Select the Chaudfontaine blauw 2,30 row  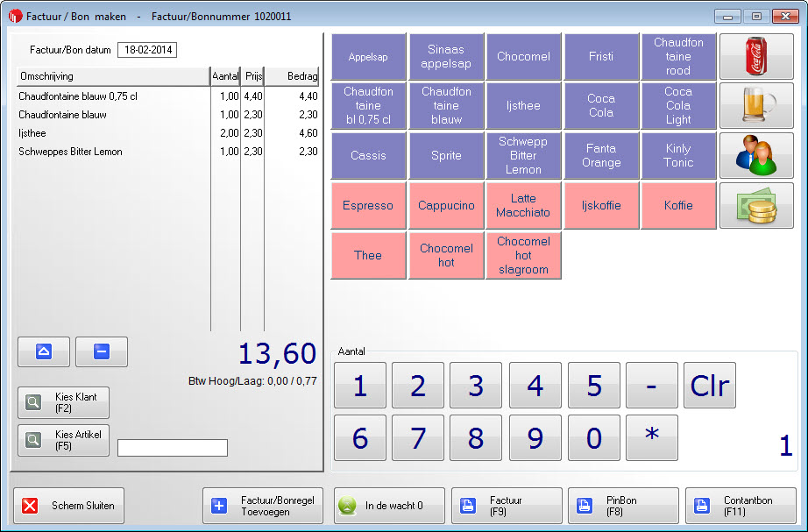tap(168, 115)
